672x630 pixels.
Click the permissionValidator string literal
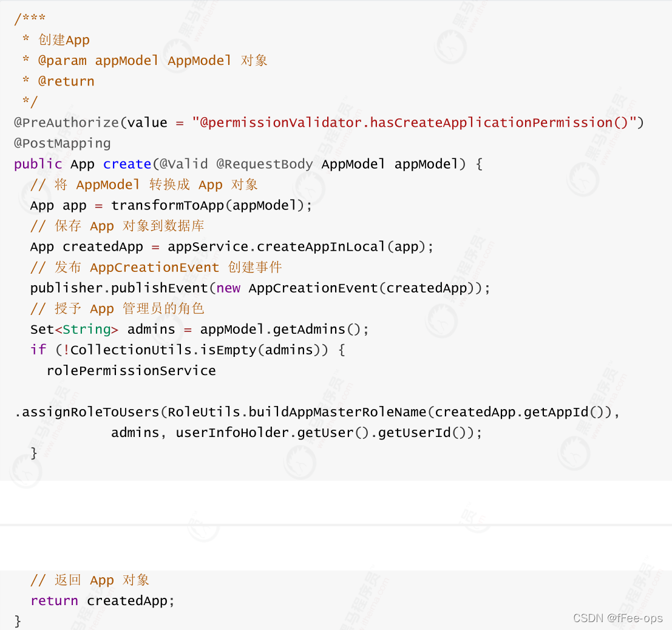point(415,123)
